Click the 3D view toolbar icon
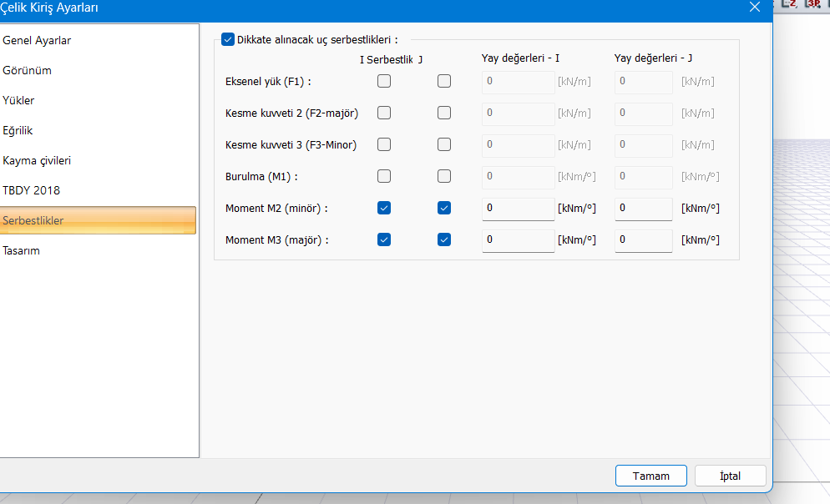 pyautogui.click(x=812, y=4)
